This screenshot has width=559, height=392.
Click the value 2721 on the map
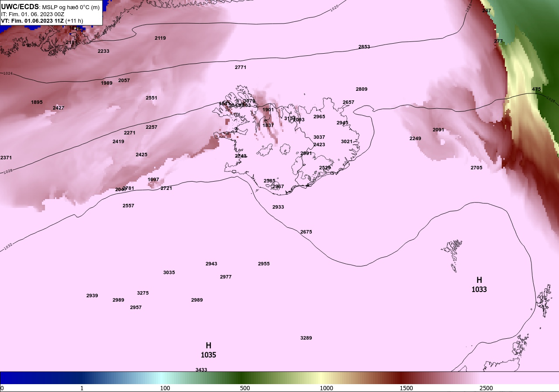coord(166,188)
